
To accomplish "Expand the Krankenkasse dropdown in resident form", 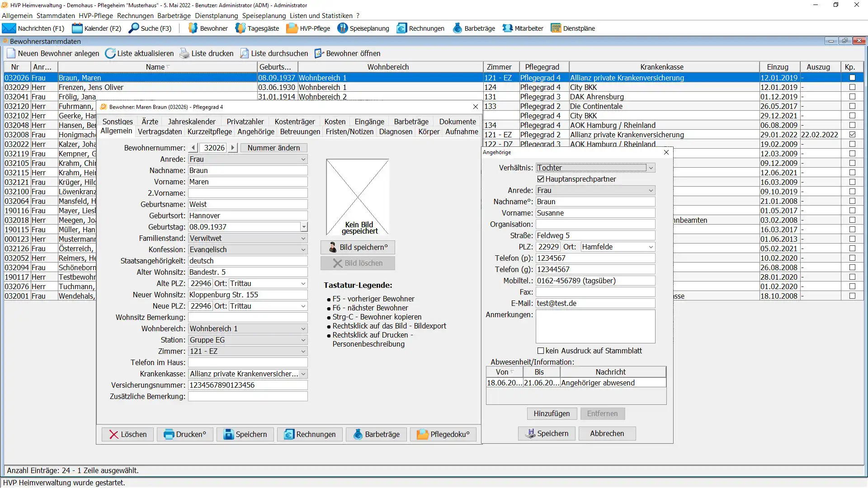I will 303,374.
